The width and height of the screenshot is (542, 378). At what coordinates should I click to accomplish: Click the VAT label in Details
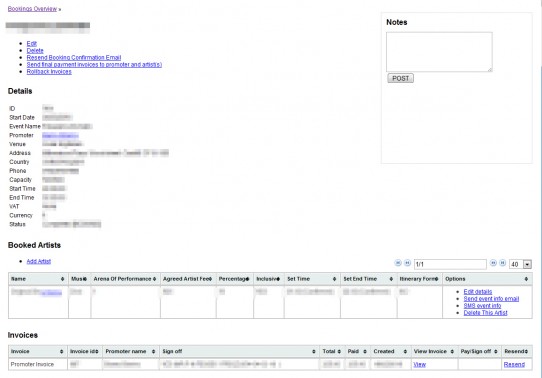pyautogui.click(x=14, y=206)
